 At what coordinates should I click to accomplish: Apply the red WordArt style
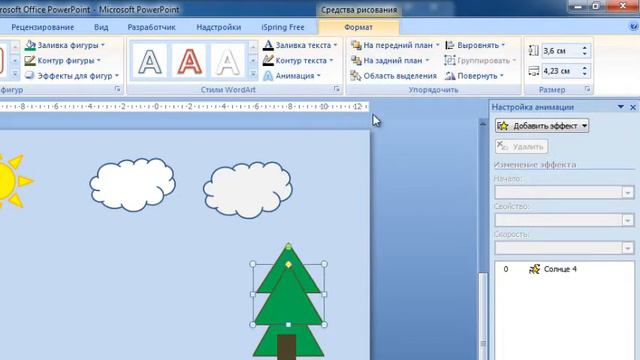coord(189,61)
